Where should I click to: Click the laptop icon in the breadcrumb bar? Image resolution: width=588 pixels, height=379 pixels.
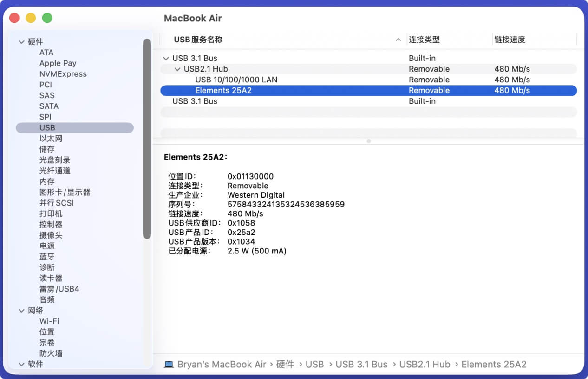pyautogui.click(x=169, y=364)
